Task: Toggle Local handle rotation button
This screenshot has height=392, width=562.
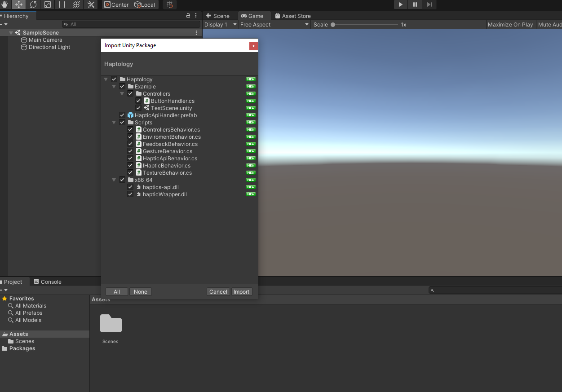Action: click(145, 4)
